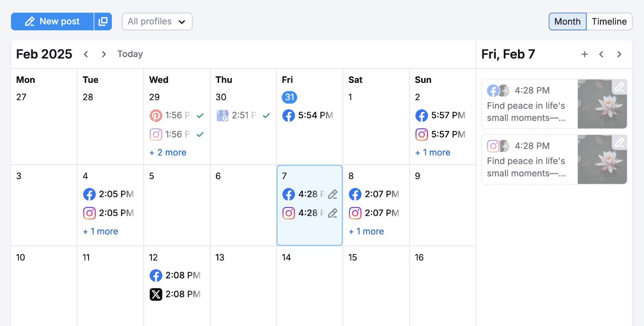The width and height of the screenshot is (644, 326).
Task: Show + 1 more posts on Sat 8
Action: pyautogui.click(x=366, y=232)
